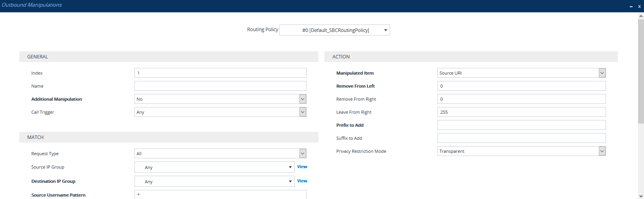Click View link next to Destination IP Group

[302, 181]
